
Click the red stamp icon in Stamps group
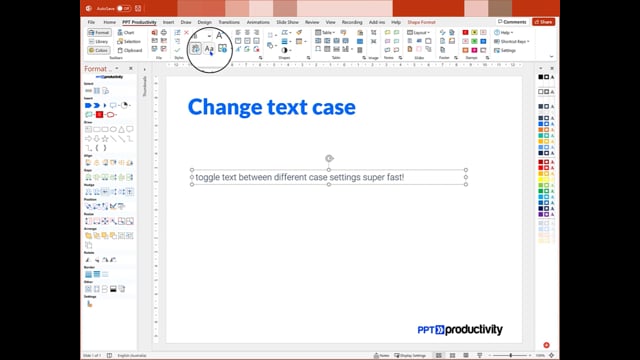(465, 32)
